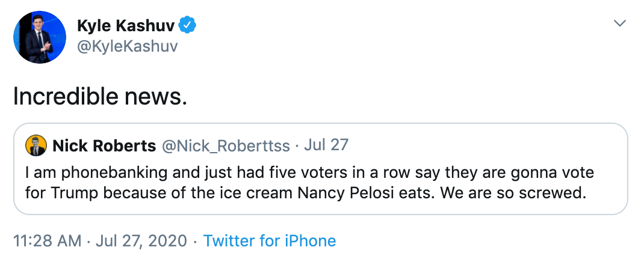This screenshot has height=268, width=644.
Task: Click Nick Roberts' small avatar
Action: 36,145
